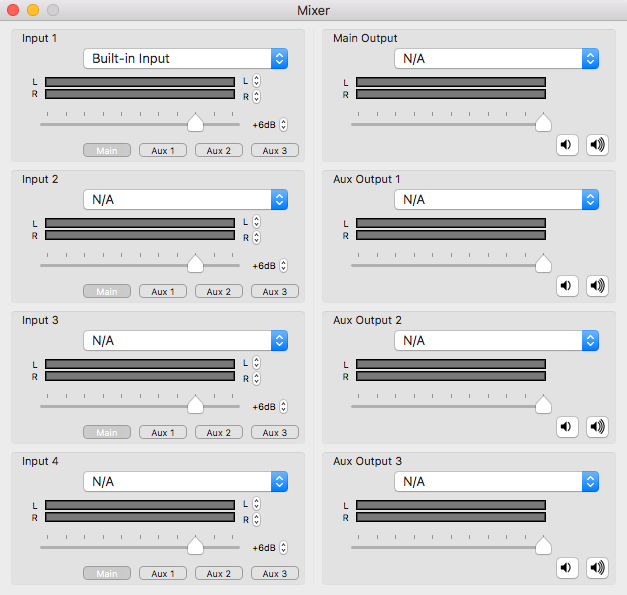Click the Aux Output 2 volume slider thumb
This screenshot has width=627, height=595.
point(543,404)
